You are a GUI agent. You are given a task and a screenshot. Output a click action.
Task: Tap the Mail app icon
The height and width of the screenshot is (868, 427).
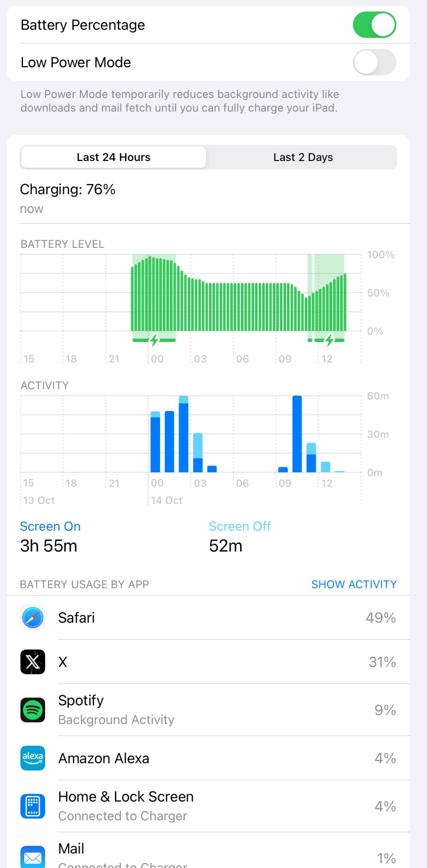33,857
